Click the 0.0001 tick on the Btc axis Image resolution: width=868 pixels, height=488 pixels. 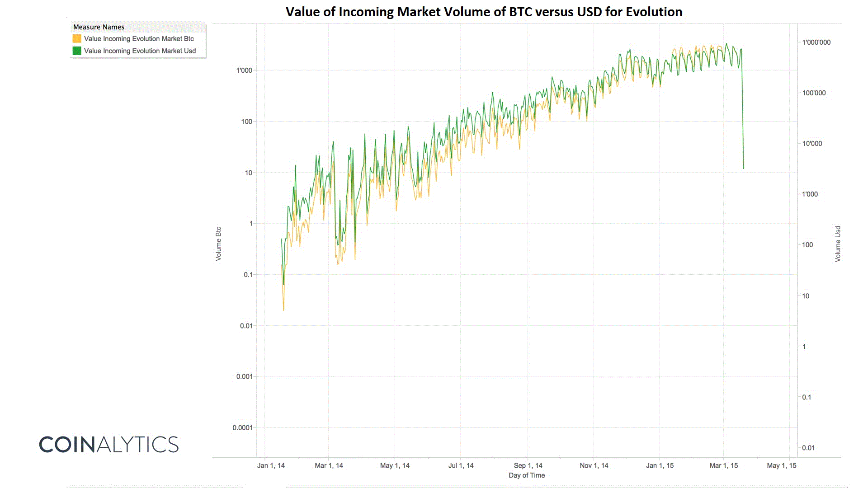click(242, 428)
